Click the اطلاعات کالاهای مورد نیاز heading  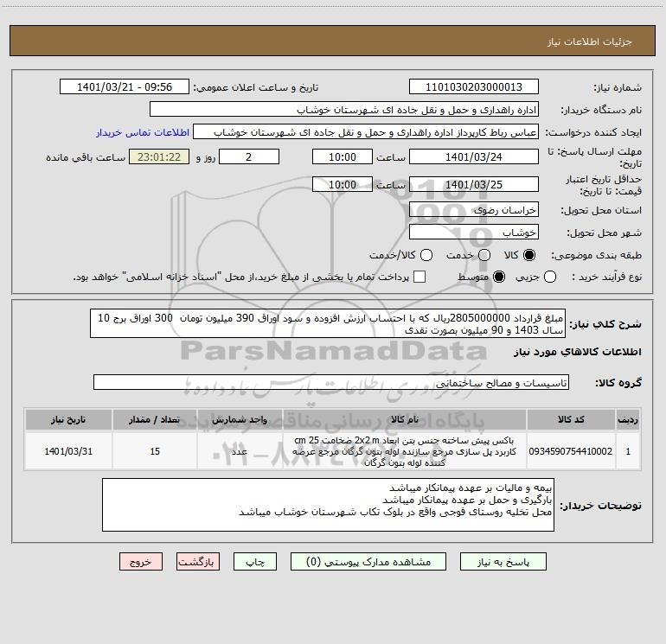[577, 352]
